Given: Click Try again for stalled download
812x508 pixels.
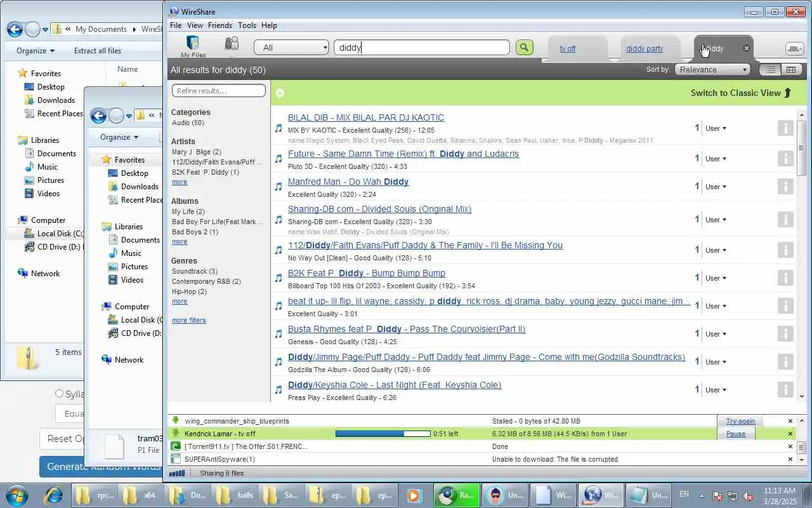Looking at the screenshot, I should pyautogui.click(x=740, y=421).
